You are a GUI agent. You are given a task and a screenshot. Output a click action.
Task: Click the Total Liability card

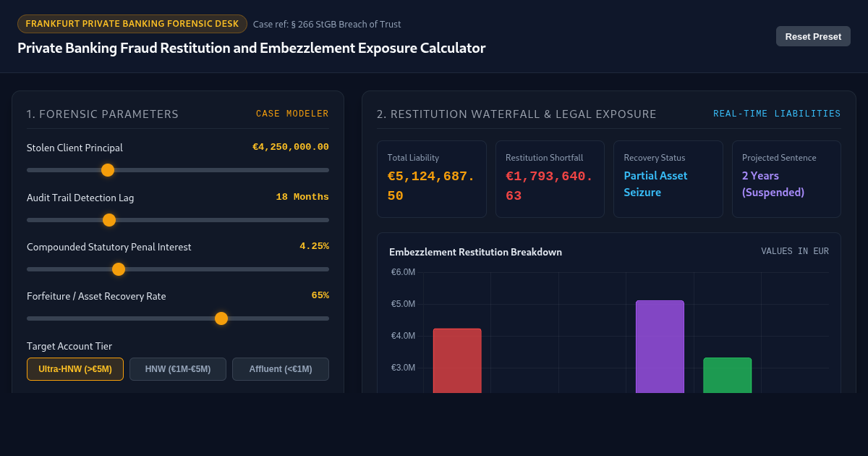pyautogui.click(x=432, y=179)
